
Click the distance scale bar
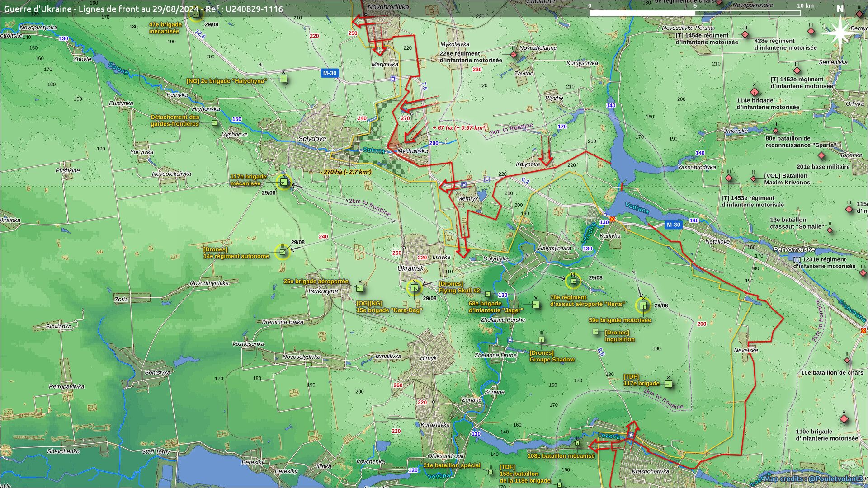tap(694, 13)
